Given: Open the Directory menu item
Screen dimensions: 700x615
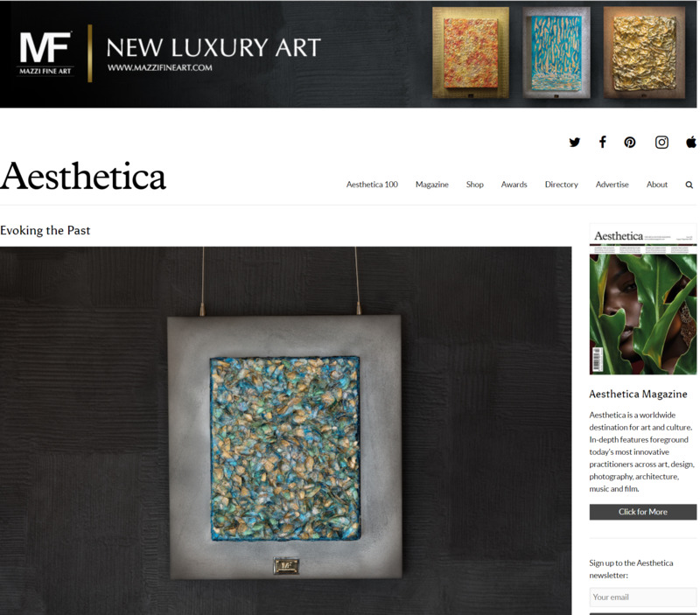Looking at the screenshot, I should pyautogui.click(x=561, y=185).
